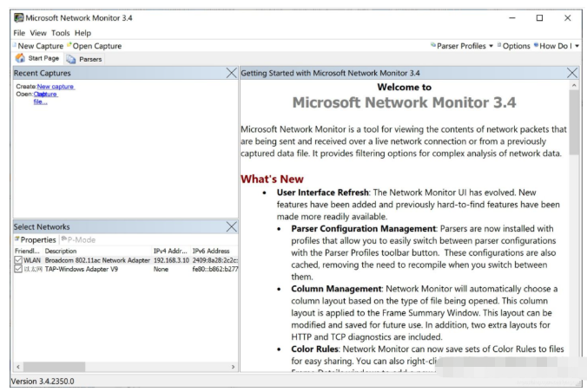Screen dimensions: 587x392
Task: Click the 2409:8a28:2c2c IPv6 cell
Action: [214, 260]
